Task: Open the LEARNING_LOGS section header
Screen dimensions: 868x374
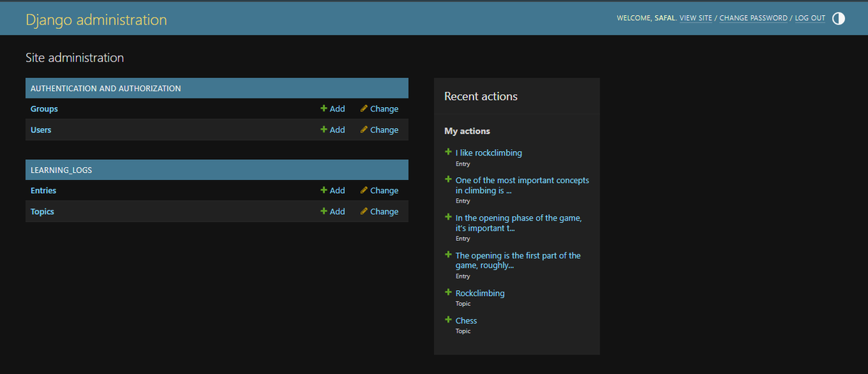Action: pyautogui.click(x=61, y=170)
